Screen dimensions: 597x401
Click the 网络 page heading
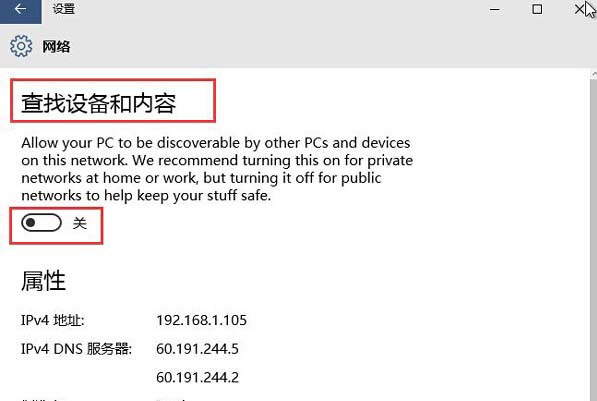(x=56, y=46)
